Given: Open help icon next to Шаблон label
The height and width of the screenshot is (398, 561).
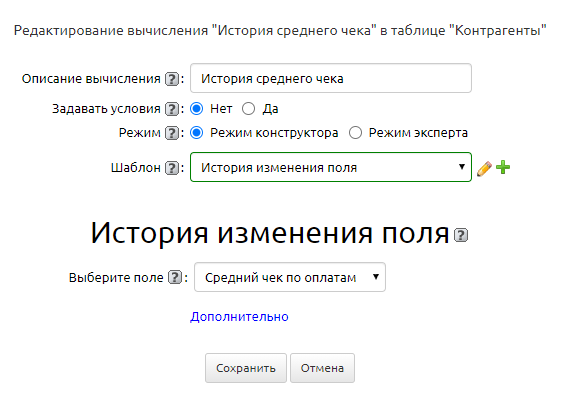Looking at the screenshot, I should click(x=172, y=168).
